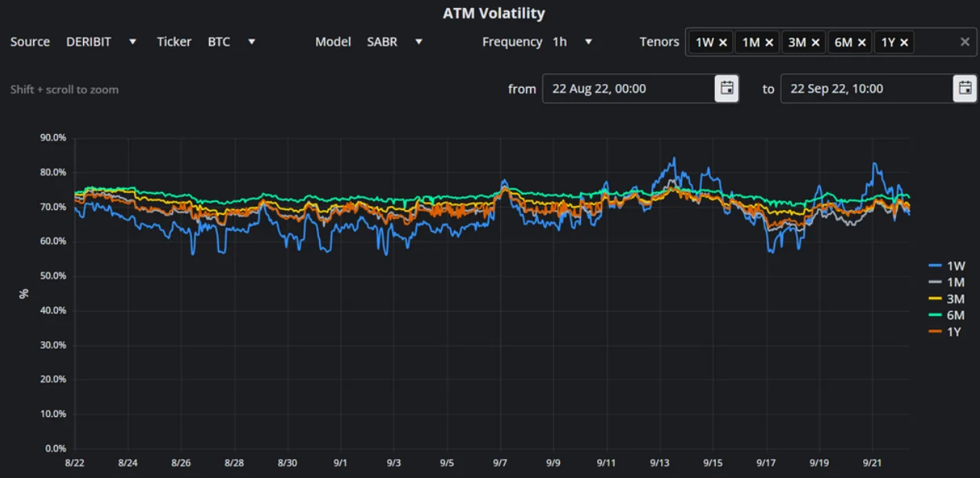Screen dimensions: 980x478
Task: Click the Source label
Action: (x=30, y=42)
